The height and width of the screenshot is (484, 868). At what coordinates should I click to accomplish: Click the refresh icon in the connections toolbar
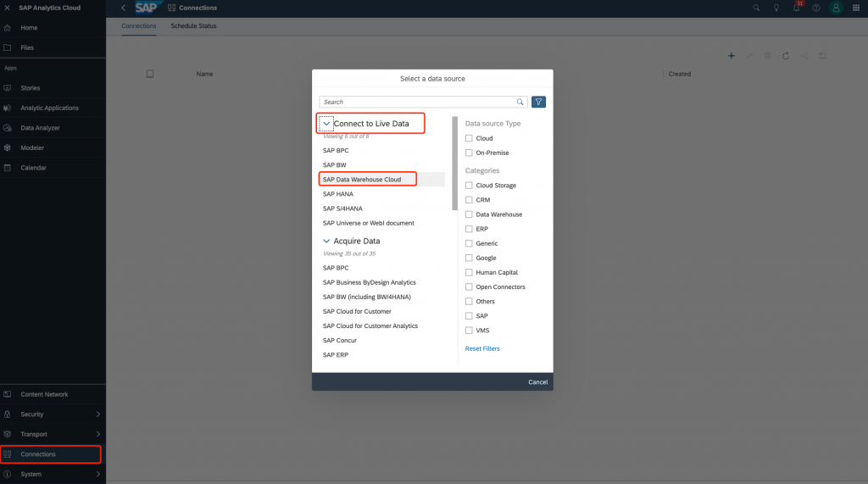(786, 56)
